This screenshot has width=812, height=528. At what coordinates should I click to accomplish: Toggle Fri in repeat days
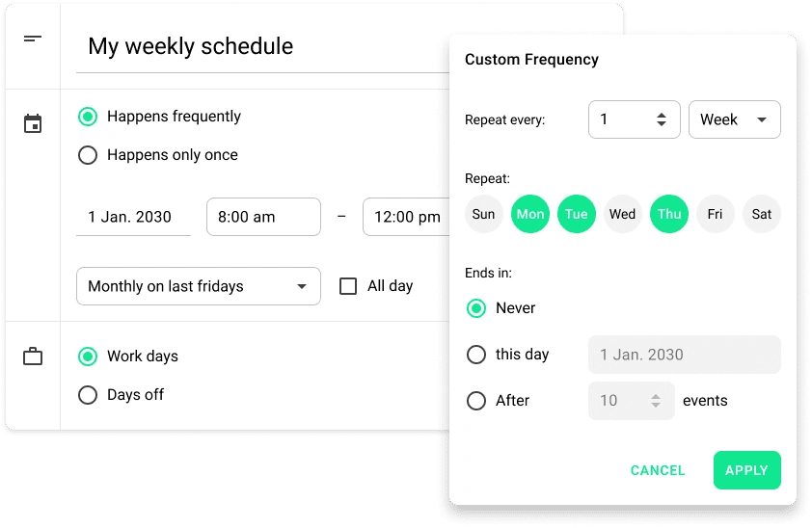pos(715,214)
